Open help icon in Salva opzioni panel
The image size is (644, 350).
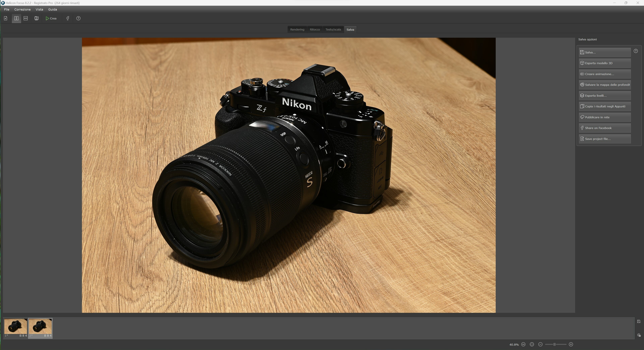[635, 51]
